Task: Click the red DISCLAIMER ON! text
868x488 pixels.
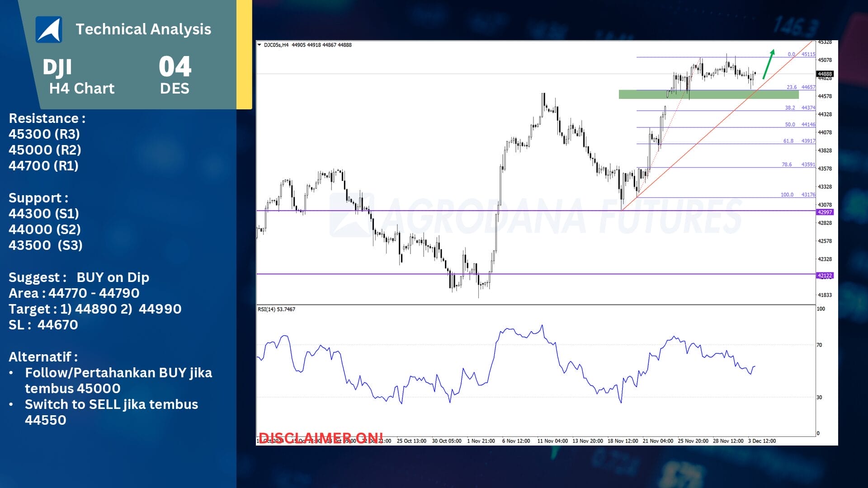Action: click(x=321, y=437)
